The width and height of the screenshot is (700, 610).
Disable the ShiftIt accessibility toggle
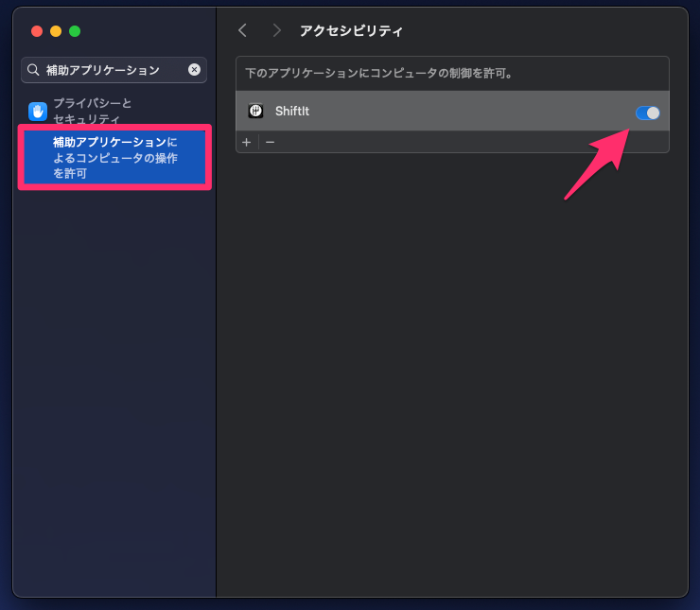[x=647, y=113]
